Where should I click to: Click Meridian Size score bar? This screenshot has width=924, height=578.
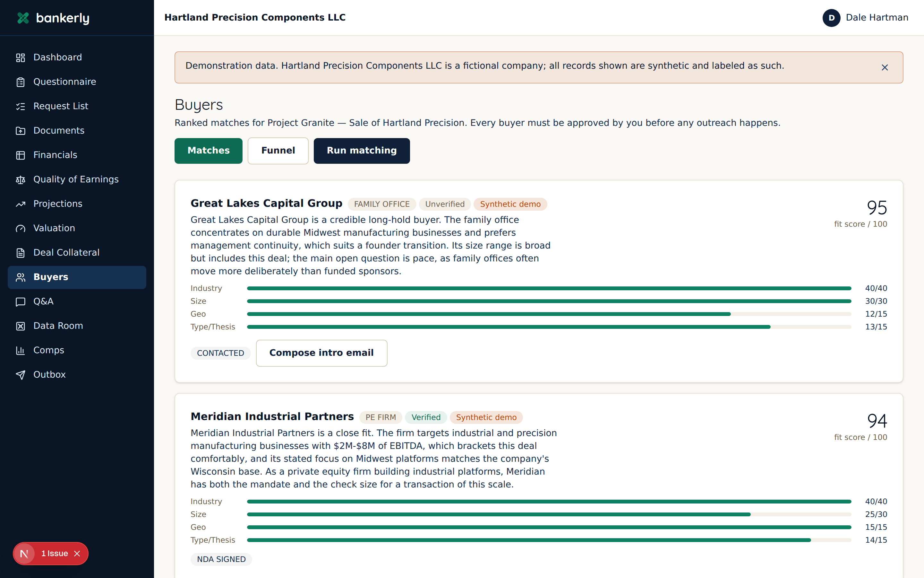pos(549,514)
